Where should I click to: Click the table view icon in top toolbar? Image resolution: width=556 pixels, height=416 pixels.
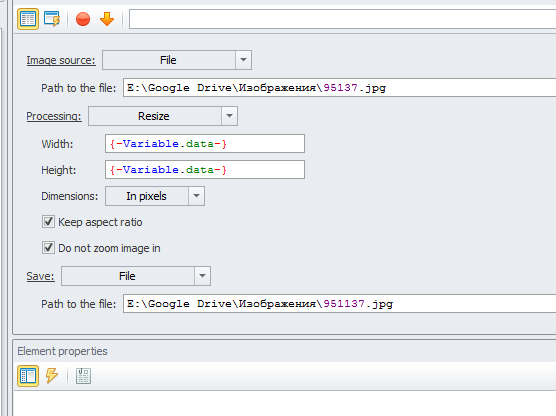[x=28, y=19]
